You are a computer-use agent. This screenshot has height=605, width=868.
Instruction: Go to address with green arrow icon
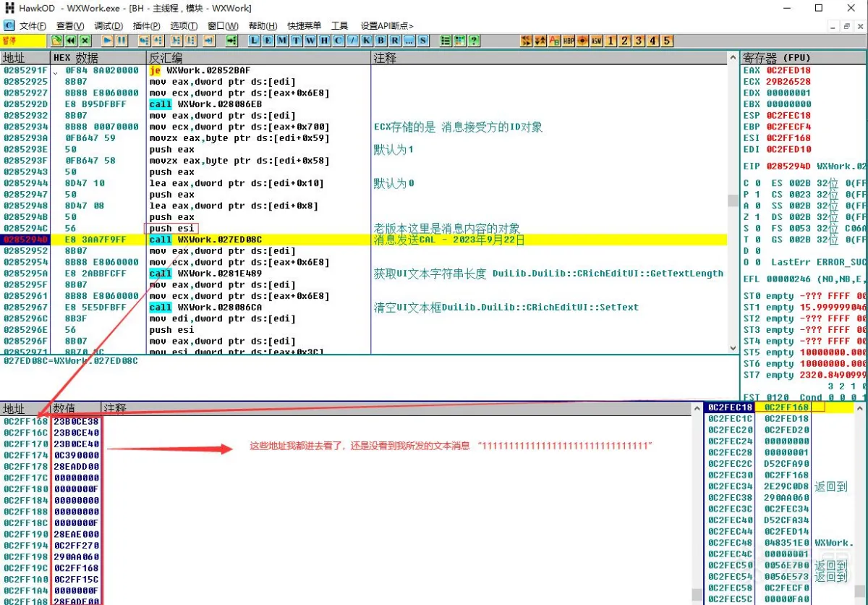point(231,41)
